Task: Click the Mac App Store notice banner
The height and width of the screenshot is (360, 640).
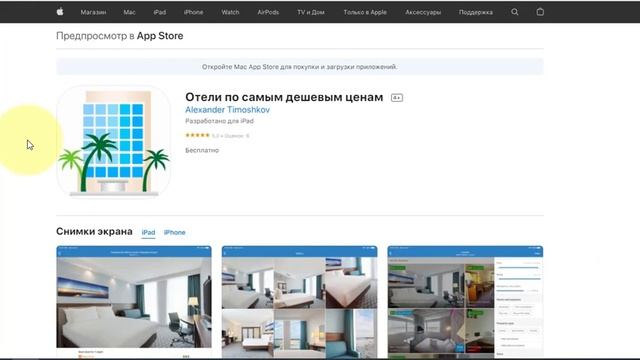Action: point(300,67)
